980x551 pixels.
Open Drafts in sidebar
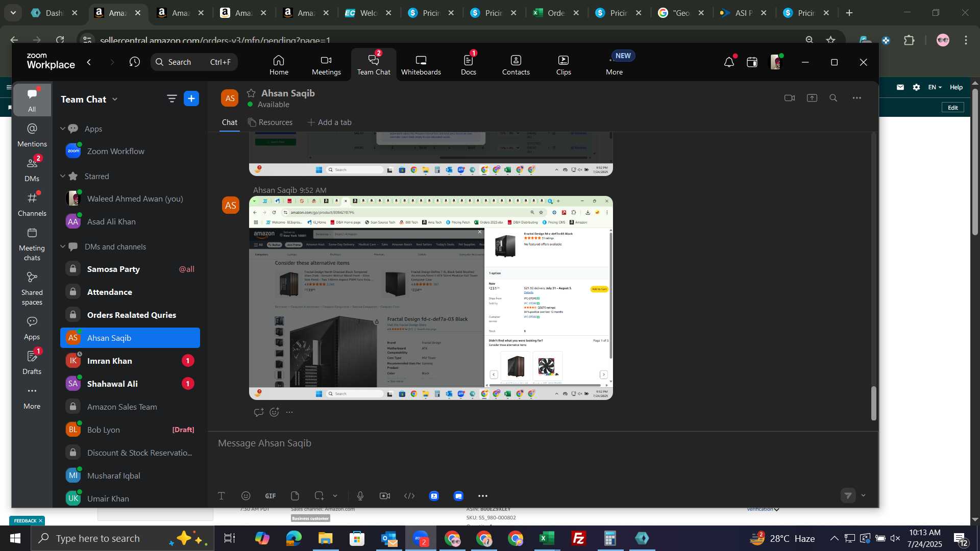point(32,362)
